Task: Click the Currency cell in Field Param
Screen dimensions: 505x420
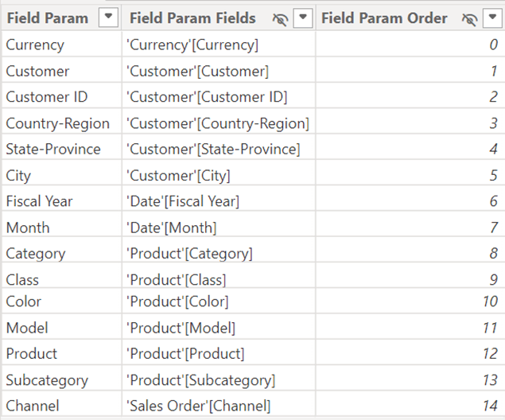Action: (x=35, y=45)
